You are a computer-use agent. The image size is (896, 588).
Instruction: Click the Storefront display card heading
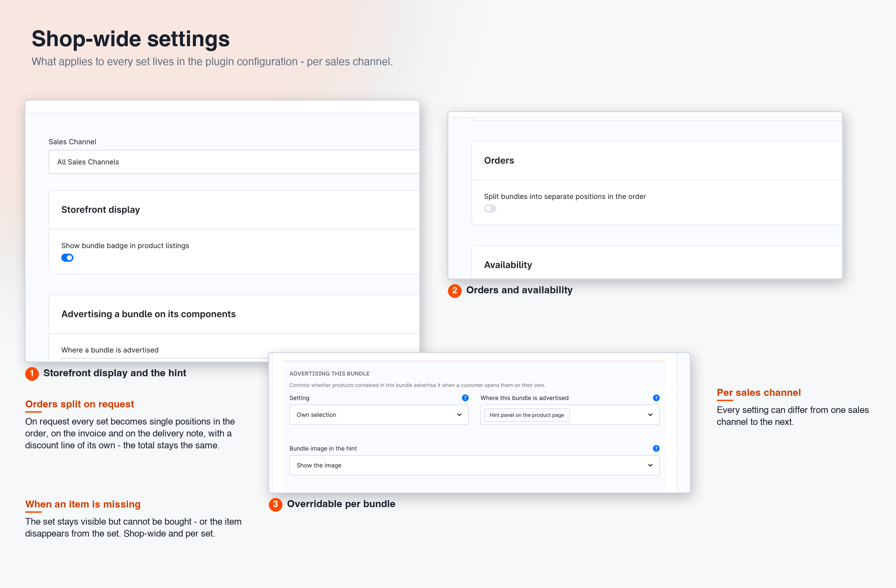pos(100,210)
